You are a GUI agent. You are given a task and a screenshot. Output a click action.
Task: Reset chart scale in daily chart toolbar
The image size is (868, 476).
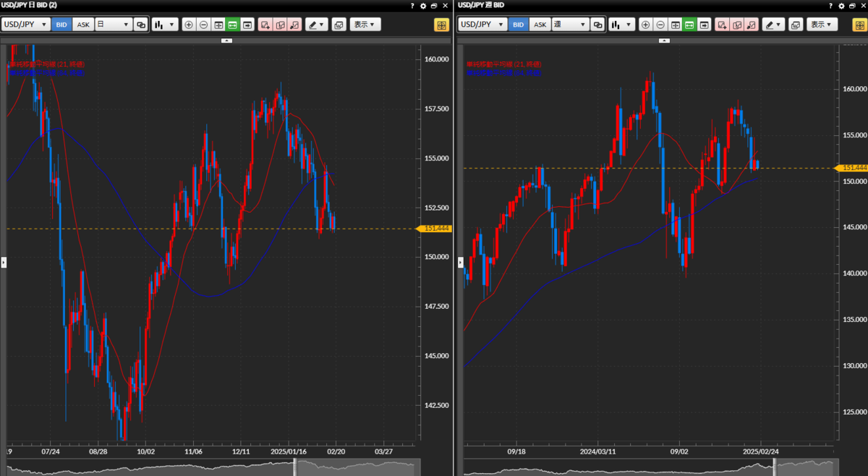point(218,25)
